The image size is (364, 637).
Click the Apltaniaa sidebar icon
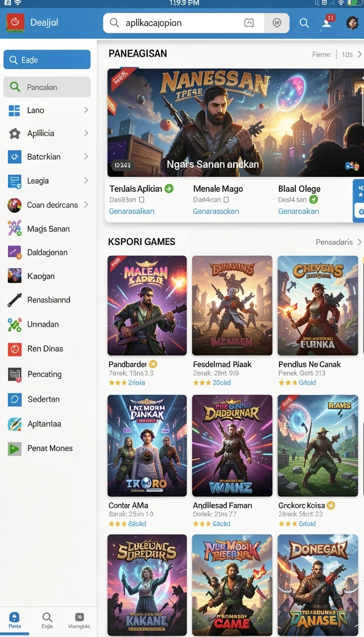[15, 424]
